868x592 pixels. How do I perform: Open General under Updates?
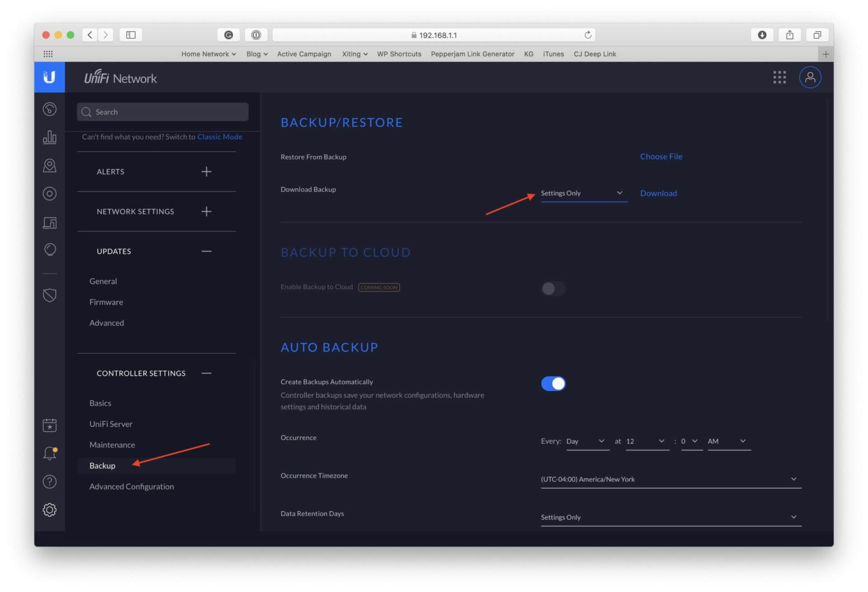103,281
